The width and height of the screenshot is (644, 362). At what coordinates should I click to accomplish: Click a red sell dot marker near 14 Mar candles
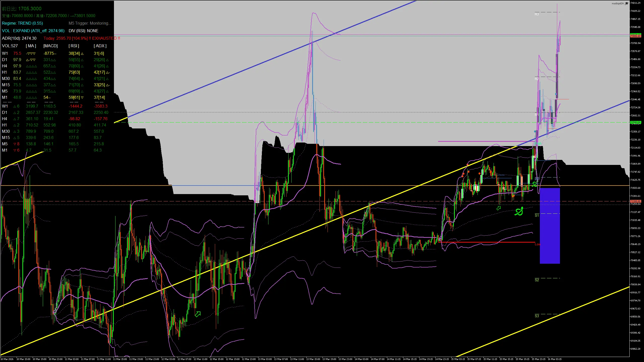pos(479,173)
